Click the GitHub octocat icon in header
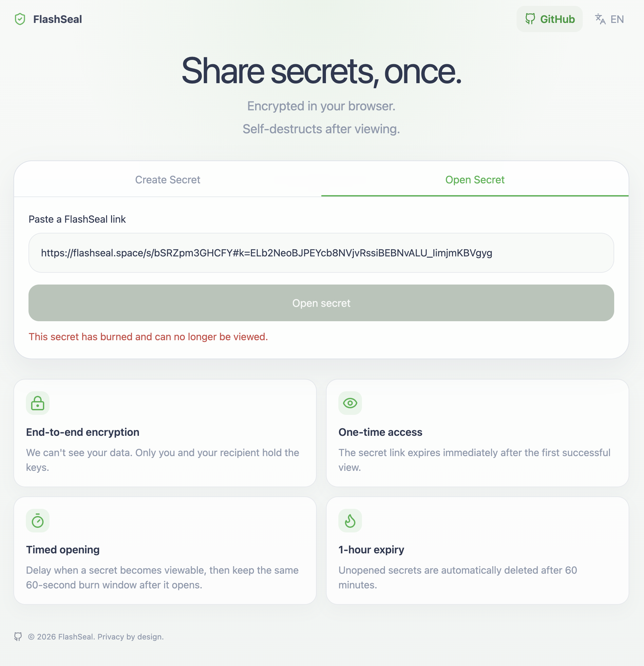 click(x=530, y=19)
